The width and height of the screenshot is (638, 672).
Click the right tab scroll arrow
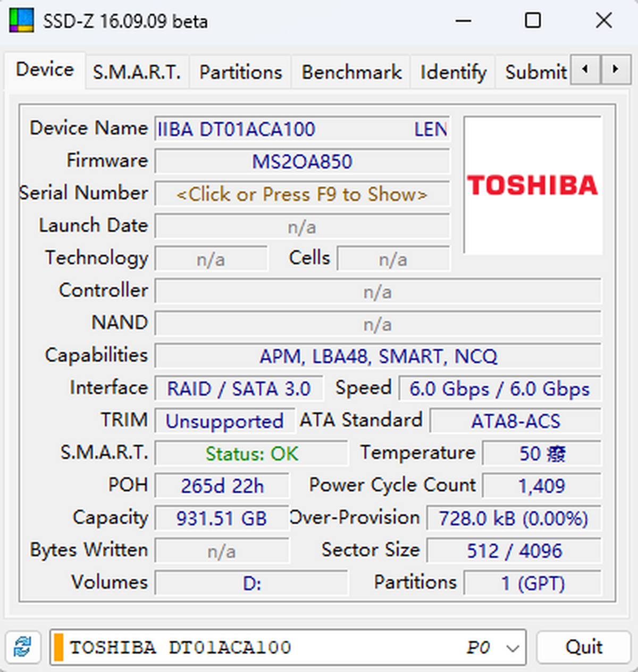click(x=614, y=70)
